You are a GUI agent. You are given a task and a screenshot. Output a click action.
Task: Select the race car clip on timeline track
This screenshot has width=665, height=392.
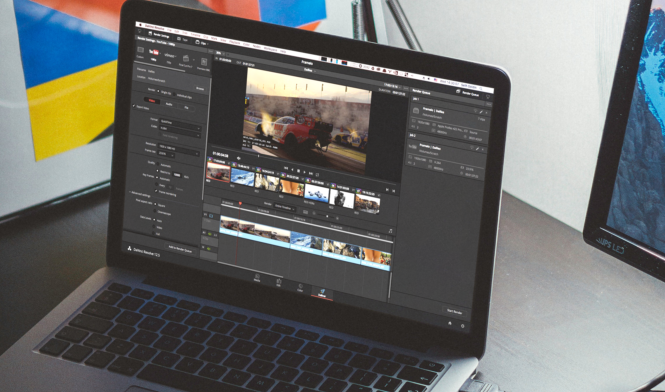coord(255,231)
